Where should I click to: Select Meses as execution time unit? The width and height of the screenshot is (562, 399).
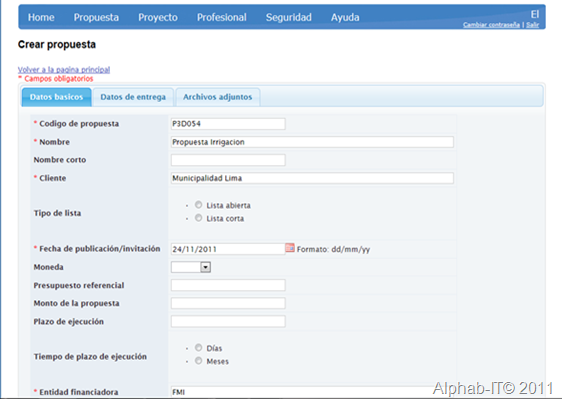(199, 361)
